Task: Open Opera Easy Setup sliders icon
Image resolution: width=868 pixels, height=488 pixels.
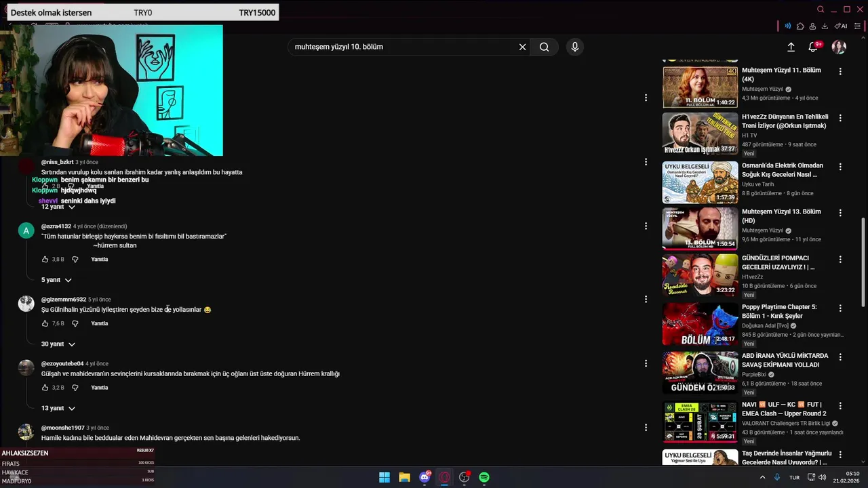Action: tap(857, 26)
